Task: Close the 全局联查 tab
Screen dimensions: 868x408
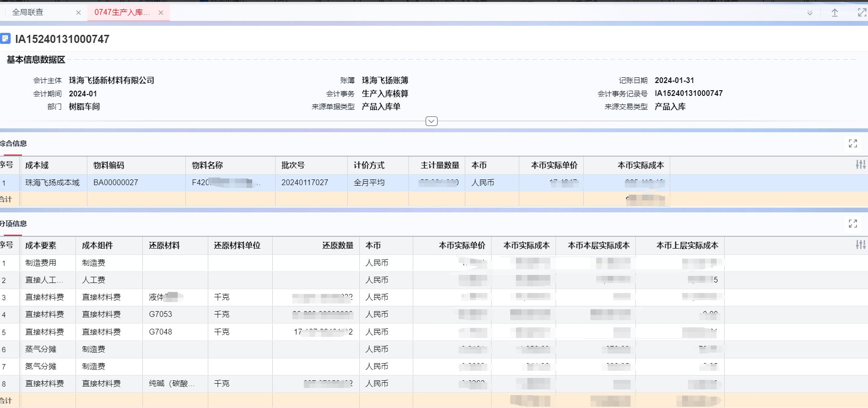Action: (78, 13)
